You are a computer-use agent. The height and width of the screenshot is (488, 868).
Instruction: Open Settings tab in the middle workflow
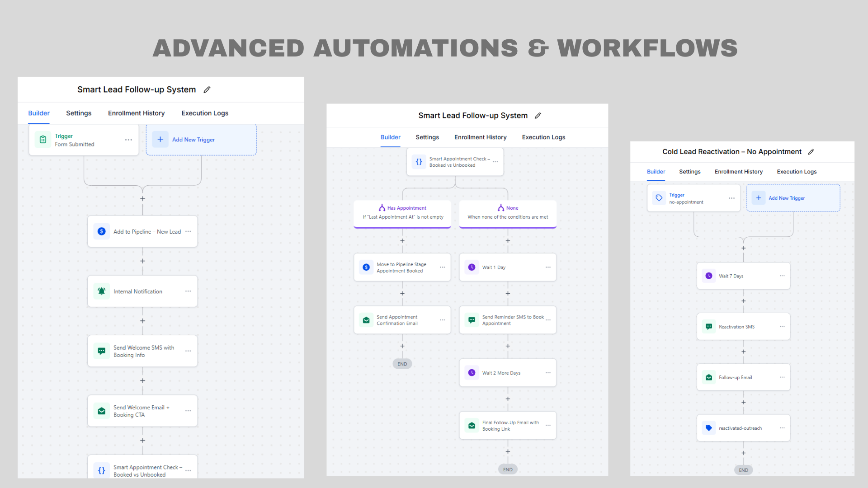(427, 137)
